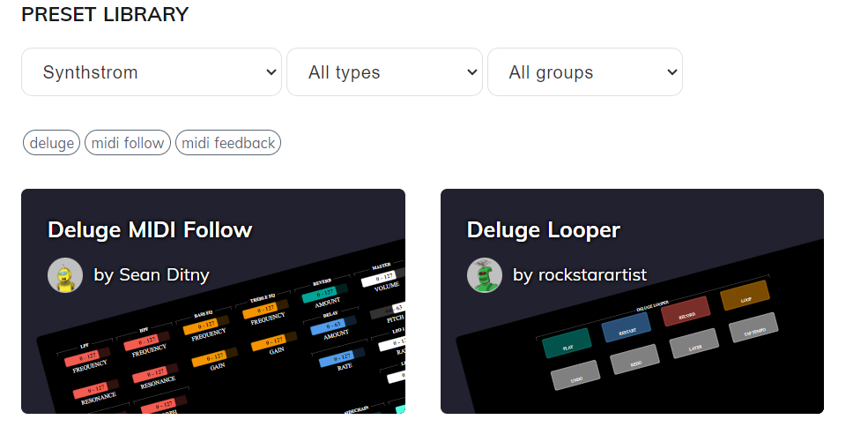This screenshot has width=868, height=427.
Task: Click the Bass EQ Gain fader
Action: click(214, 356)
